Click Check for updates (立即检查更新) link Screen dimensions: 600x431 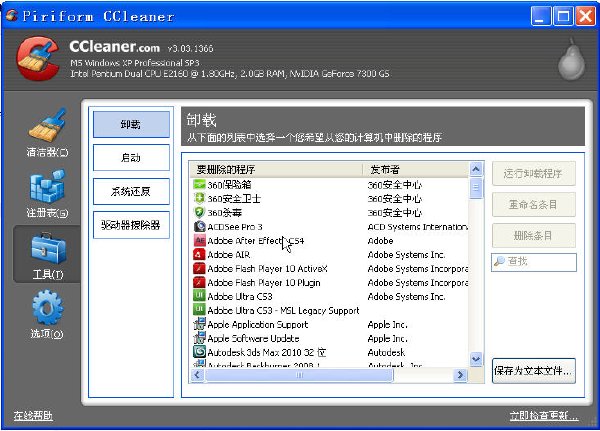coord(544,416)
